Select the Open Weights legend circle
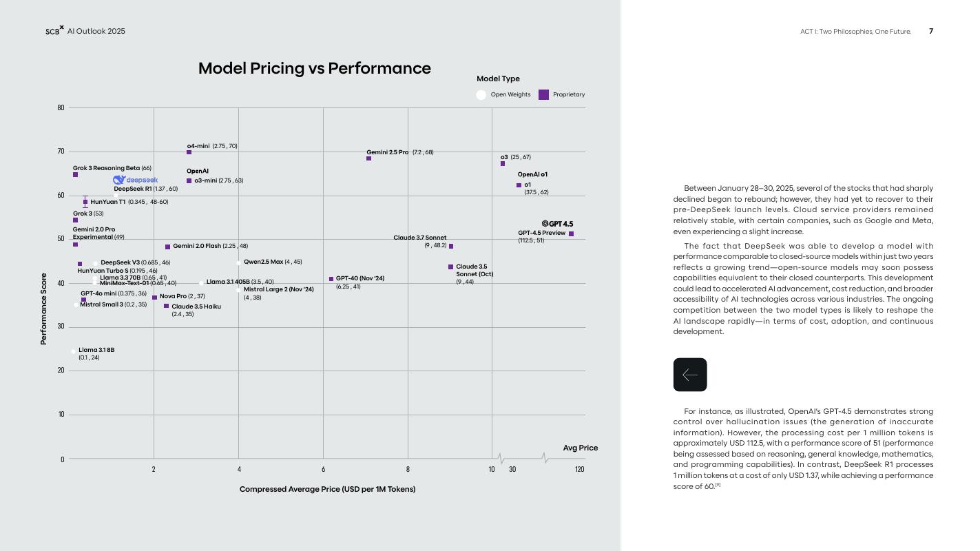 [481, 95]
